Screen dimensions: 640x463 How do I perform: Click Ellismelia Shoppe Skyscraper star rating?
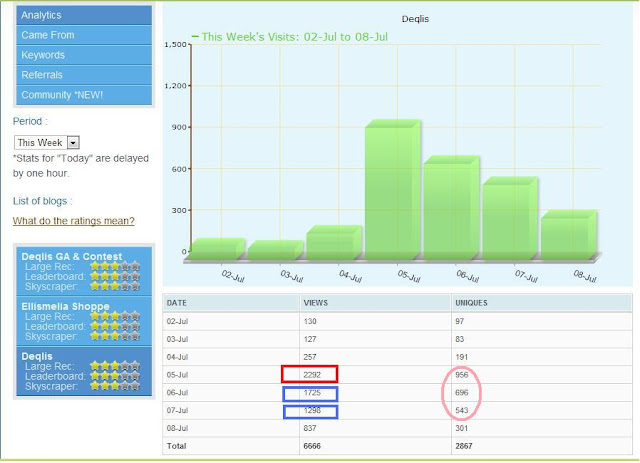pyautogui.click(x=115, y=336)
